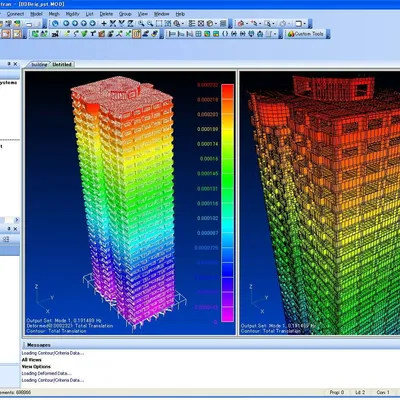Click the rotate about Z axis icon
The width and height of the screenshot is (400, 400).
130,23
